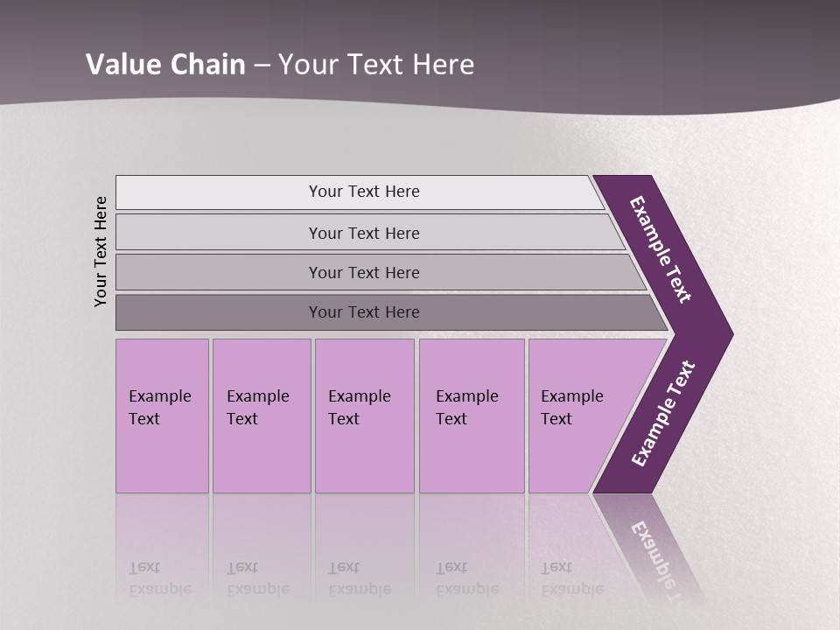
Task: Click the vertical "Your Text Here" side label
Action: (x=101, y=252)
